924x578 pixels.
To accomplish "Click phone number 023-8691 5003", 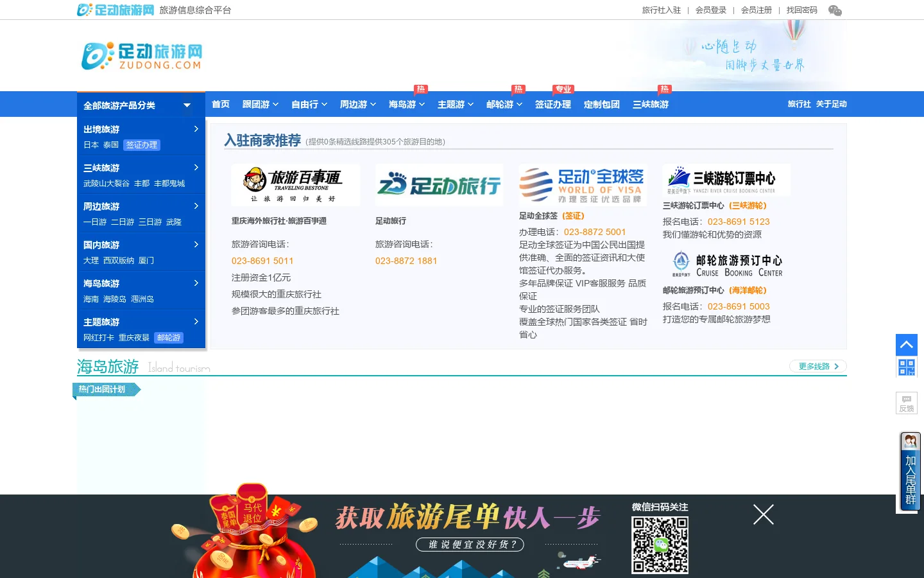I will (x=739, y=306).
